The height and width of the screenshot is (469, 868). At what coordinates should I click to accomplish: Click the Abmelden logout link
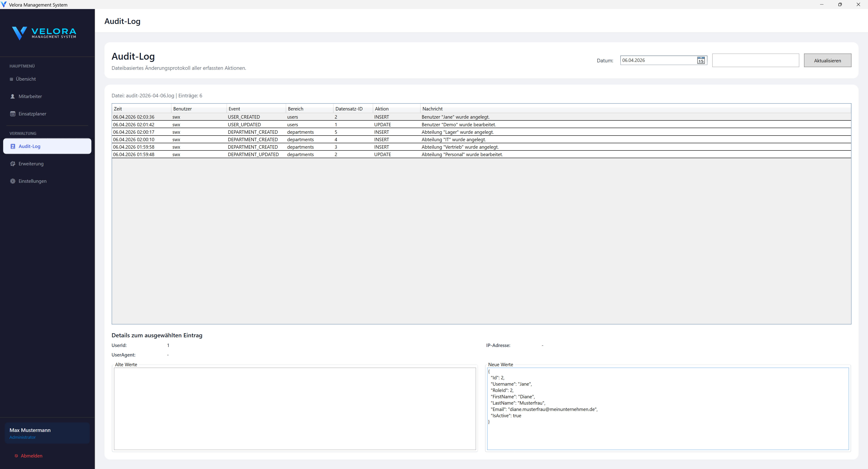pyautogui.click(x=31, y=456)
